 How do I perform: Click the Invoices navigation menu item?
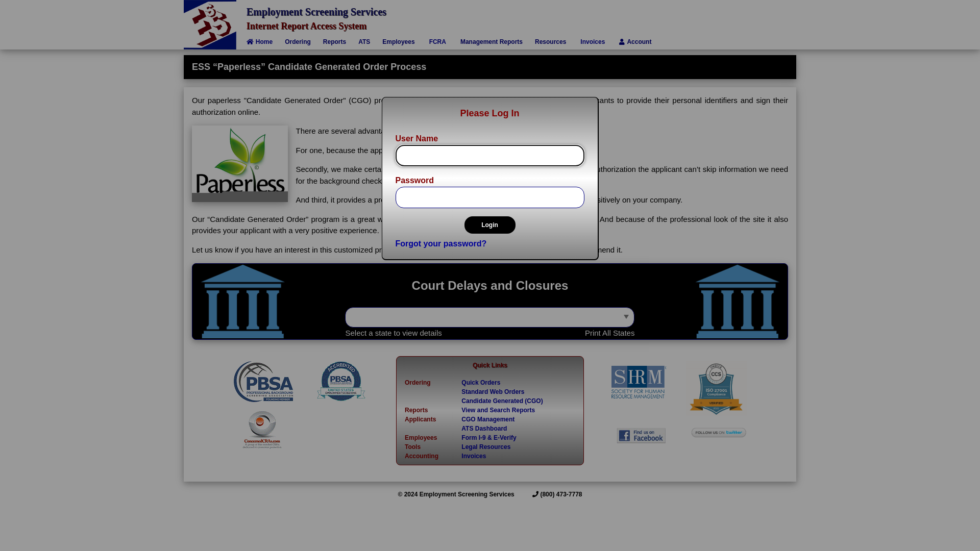point(592,42)
